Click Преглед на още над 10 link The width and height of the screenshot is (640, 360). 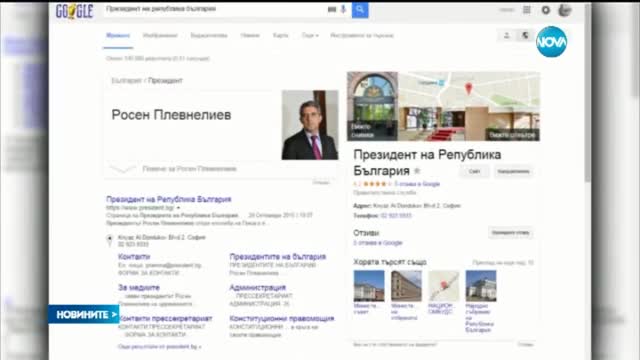click(x=503, y=262)
